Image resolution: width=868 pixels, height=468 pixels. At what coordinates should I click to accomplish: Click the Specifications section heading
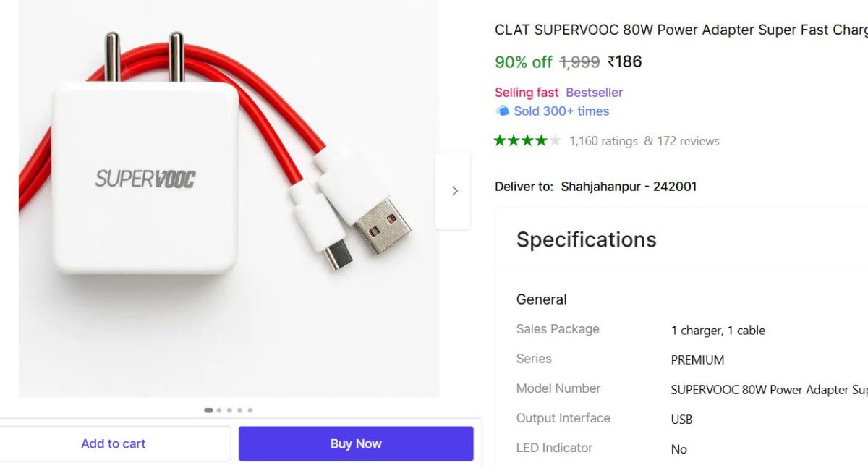[x=586, y=239]
